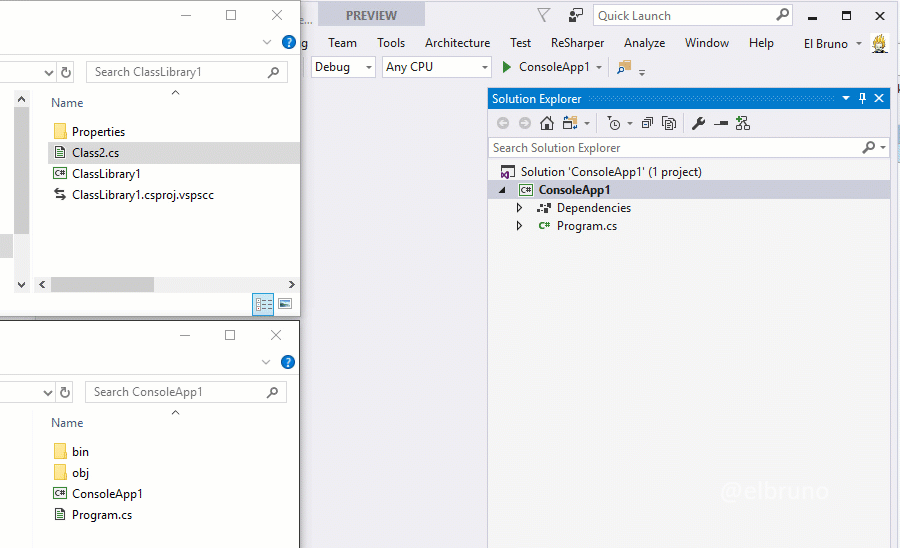Pin the Solution Explorer panel with auto-hide

[862, 98]
